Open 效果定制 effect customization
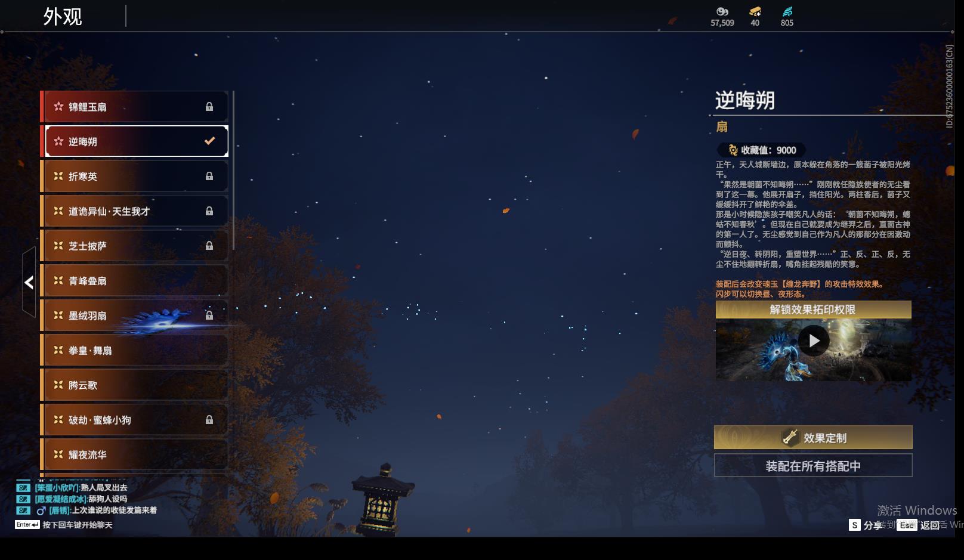This screenshot has width=964, height=560. [x=813, y=437]
